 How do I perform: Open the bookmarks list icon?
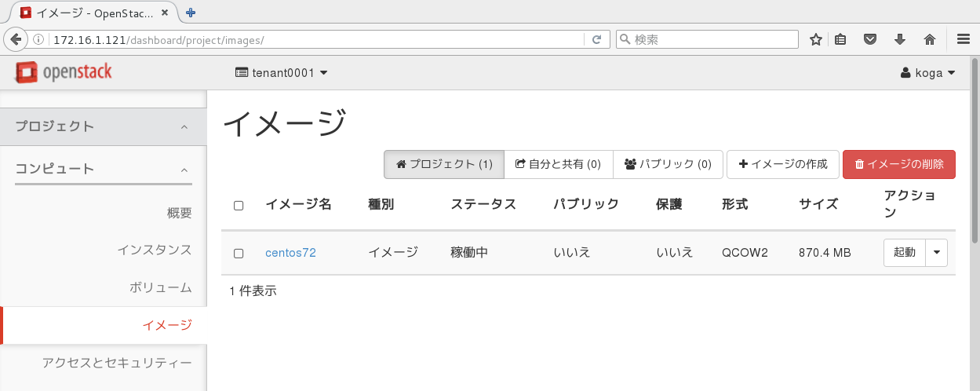840,39
